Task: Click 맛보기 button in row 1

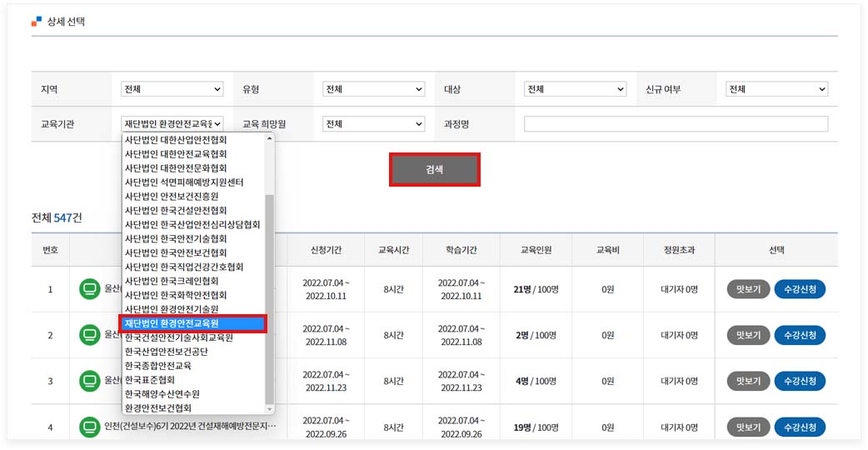Action: pos(748,289)
